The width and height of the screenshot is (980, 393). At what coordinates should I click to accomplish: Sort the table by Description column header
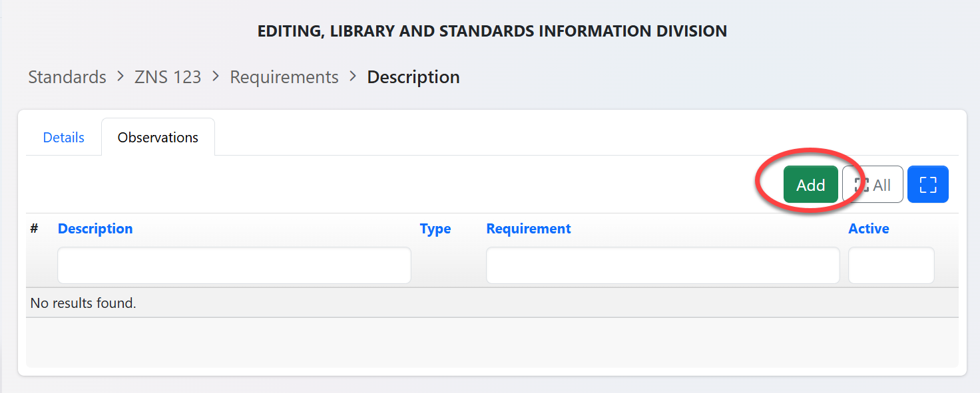tap(95, 229)
